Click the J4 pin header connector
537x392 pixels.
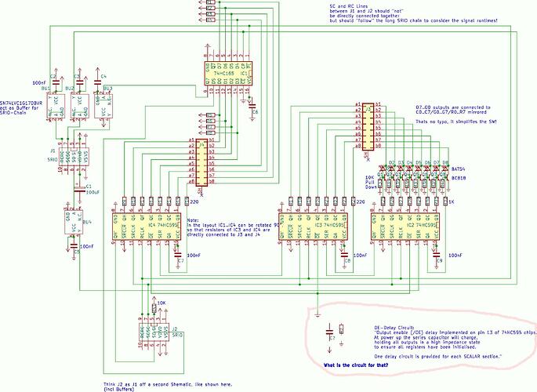coord(202,163)
